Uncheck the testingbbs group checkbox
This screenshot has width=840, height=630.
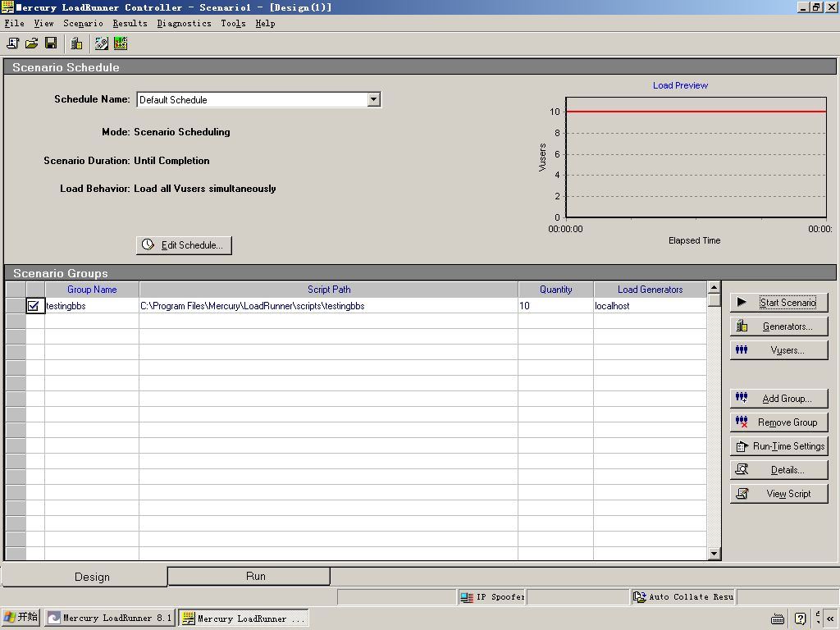click(33, 306)
